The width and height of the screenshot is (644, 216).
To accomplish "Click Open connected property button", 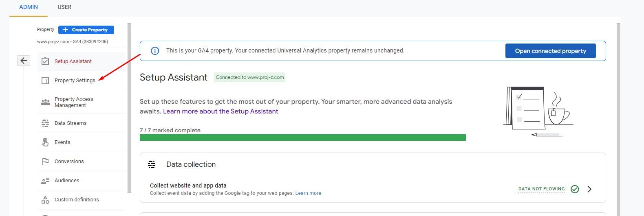I will 550,51.
